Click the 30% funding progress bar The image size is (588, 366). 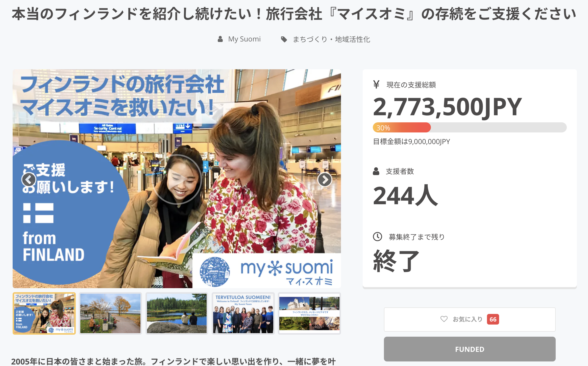[x=470, y=127]
